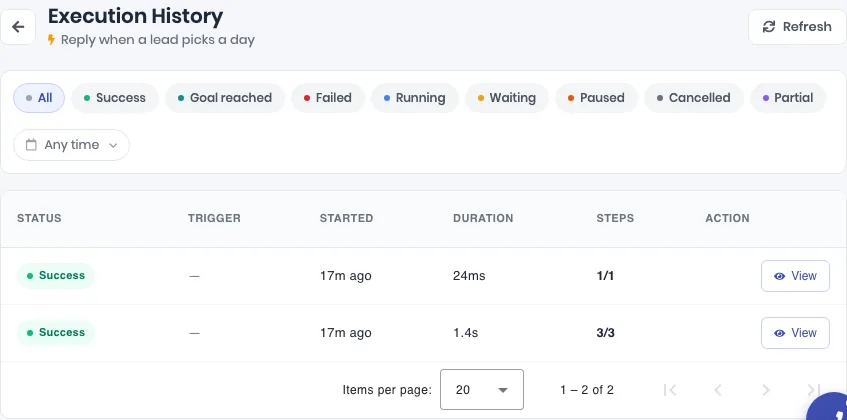Image resolution: width=847 pixels, height=420 pixels.
Task: View the 1.4s execution details
Action: tap(795, 333)
